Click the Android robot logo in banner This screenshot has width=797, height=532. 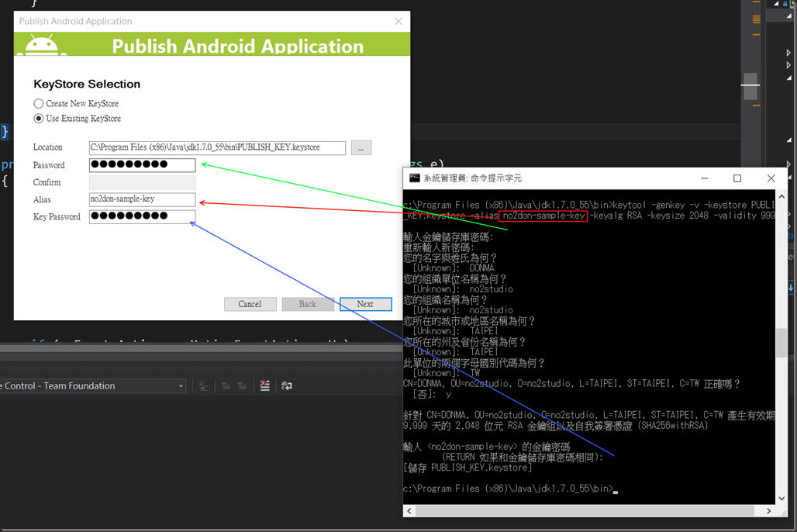tap(42, 45)
